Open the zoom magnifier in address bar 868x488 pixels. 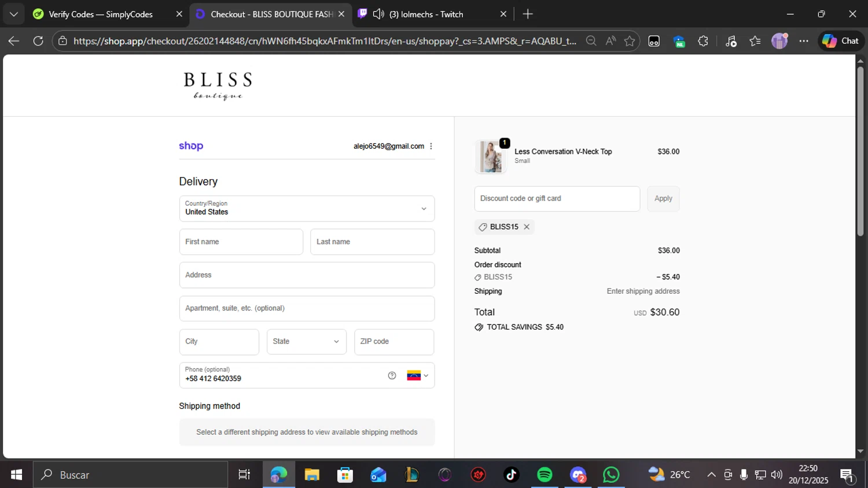click(591, 41)
